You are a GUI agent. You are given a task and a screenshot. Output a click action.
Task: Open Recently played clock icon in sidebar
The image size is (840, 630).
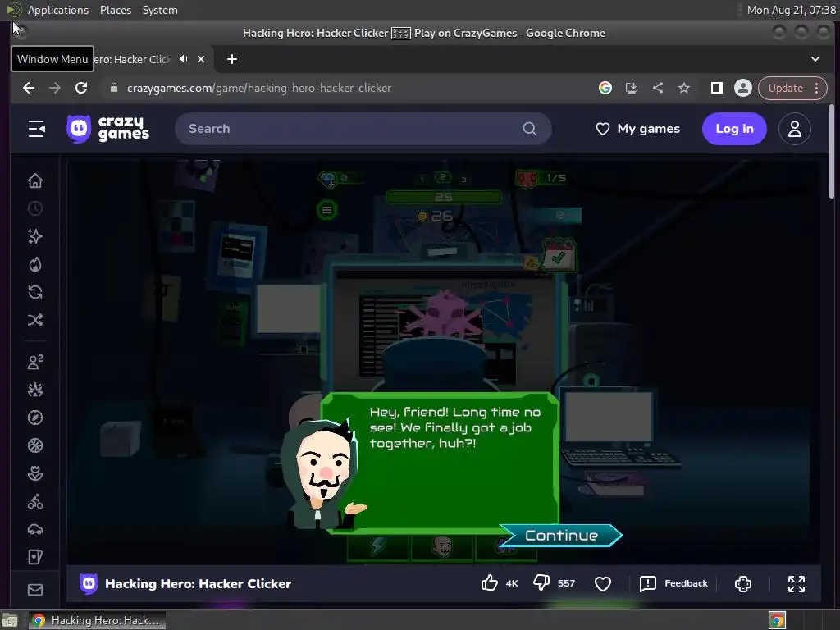coord(35,209)
